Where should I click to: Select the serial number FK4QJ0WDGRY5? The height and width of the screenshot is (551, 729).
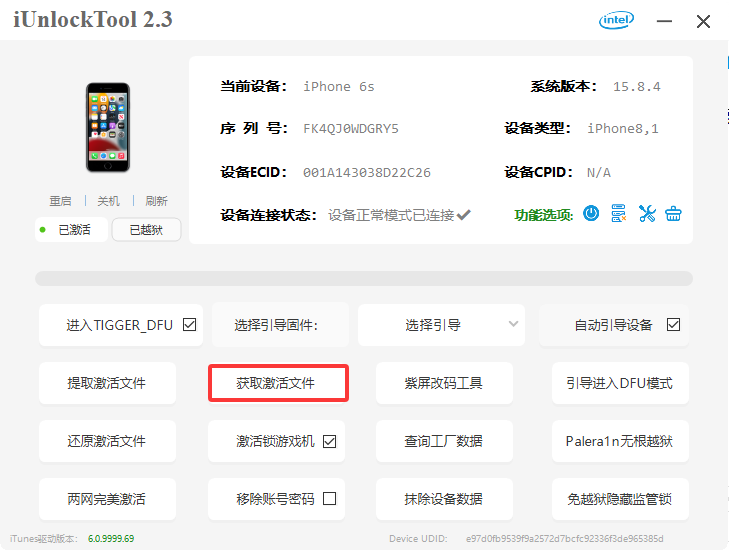(351, 129)
